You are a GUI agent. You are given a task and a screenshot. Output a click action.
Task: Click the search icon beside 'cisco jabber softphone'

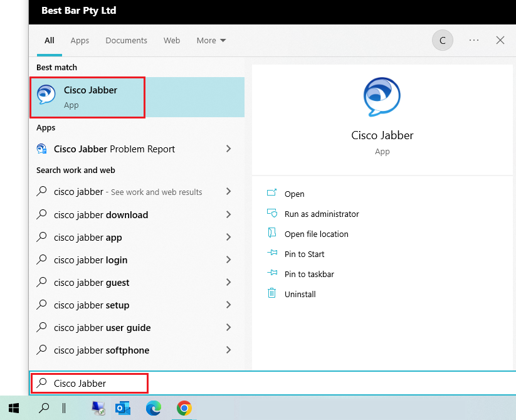(x=41, y=350)
